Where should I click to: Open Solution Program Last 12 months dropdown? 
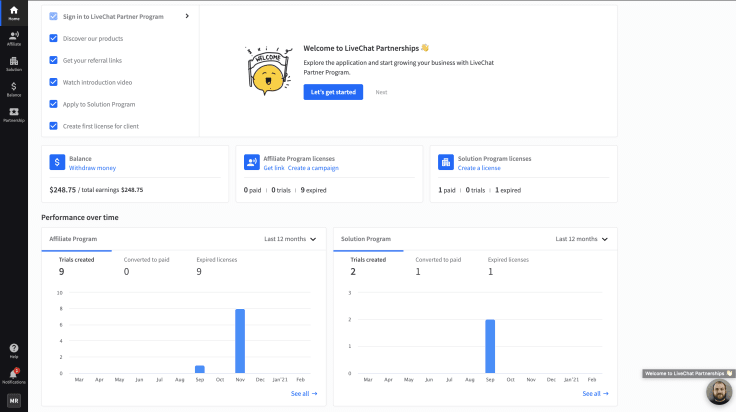[582, 239]
